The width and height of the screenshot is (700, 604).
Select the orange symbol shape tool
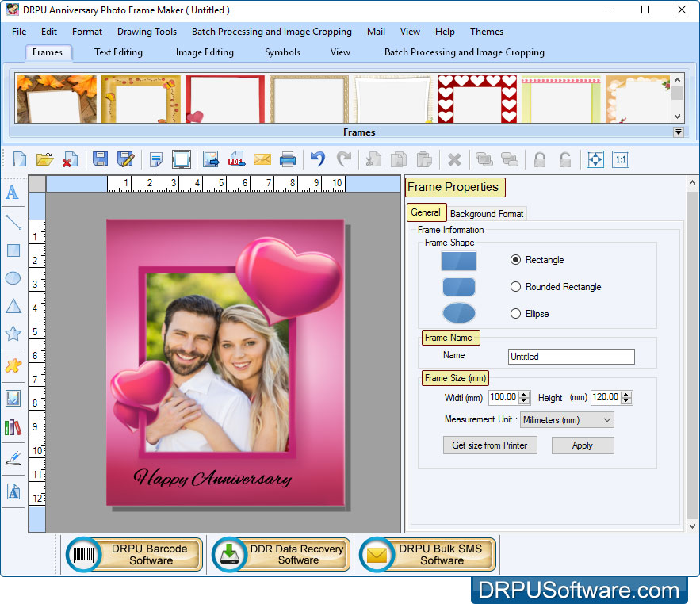13,365
